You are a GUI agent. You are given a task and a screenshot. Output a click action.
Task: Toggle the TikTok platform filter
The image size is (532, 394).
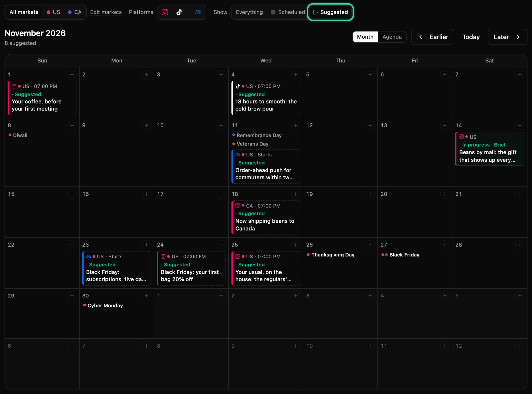coord(179,12)
